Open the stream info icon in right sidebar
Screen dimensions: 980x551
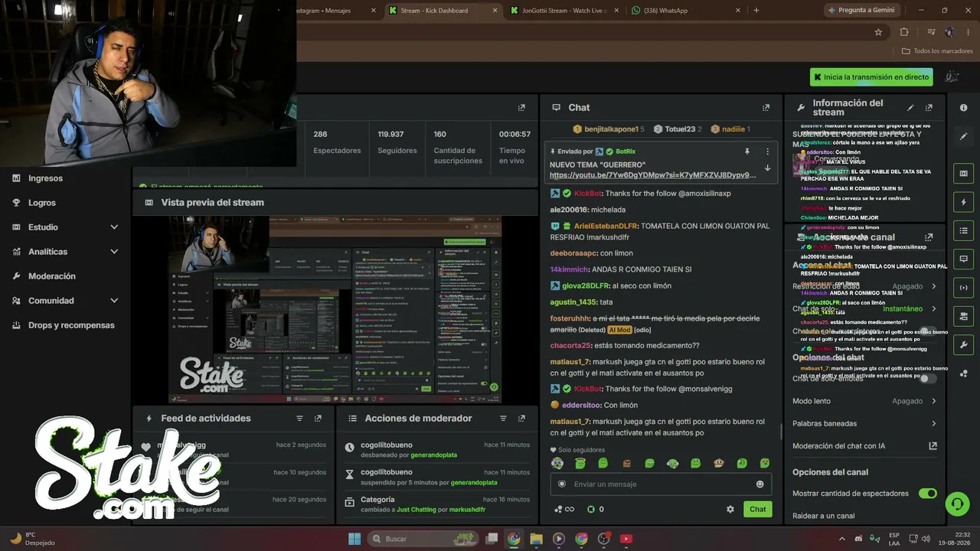click(x=963, y=108)
